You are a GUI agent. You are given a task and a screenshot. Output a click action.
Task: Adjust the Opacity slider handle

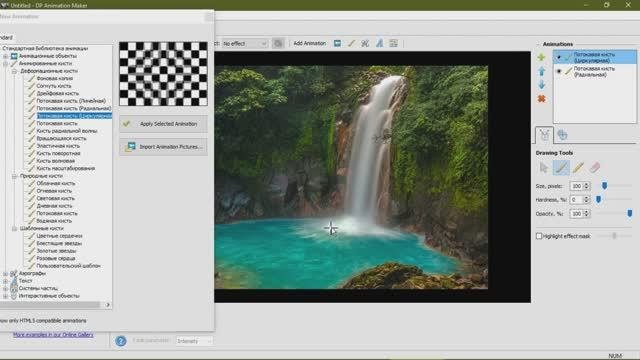click(x=629, y=213)
